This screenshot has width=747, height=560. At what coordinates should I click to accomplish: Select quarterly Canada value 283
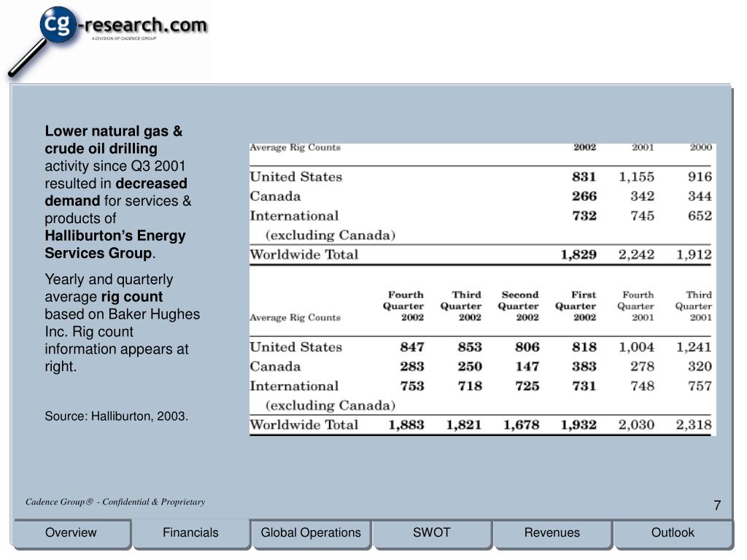[x=412, y=367]
